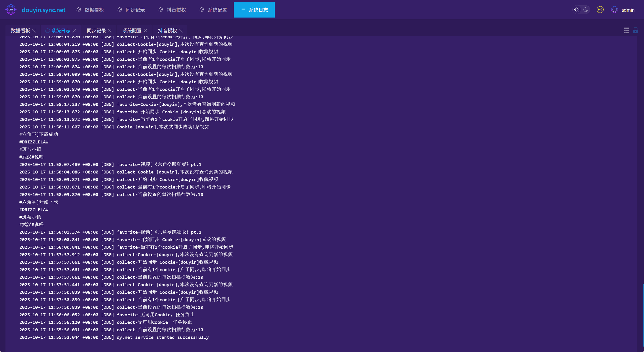Screen dimensions: 644x352
Task: Switch to the 同步记录 page tab
Action: click(x=96, y=31)
